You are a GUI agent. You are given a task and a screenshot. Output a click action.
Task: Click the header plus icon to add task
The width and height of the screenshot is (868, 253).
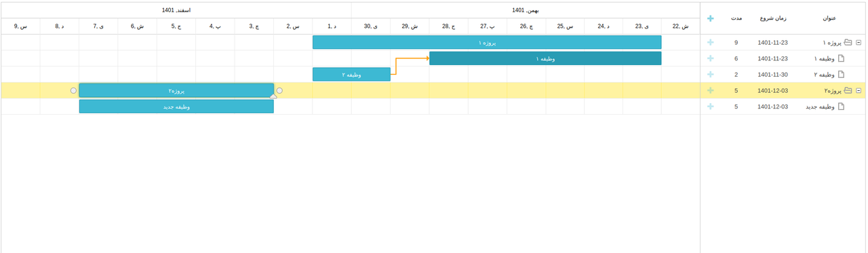tap(710, 18)
